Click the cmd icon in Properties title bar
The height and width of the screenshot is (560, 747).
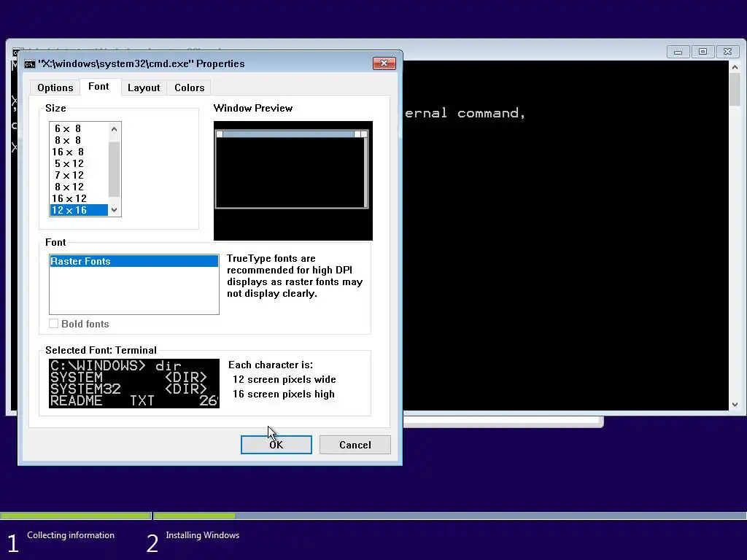click(x=29, y=64)
